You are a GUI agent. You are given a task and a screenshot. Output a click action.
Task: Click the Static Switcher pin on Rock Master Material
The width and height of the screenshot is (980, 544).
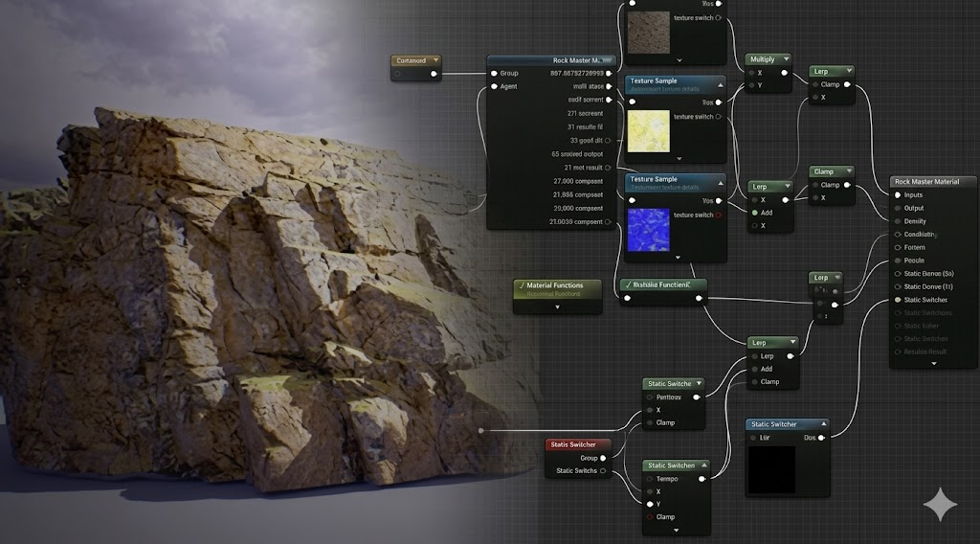coord(897,299)
